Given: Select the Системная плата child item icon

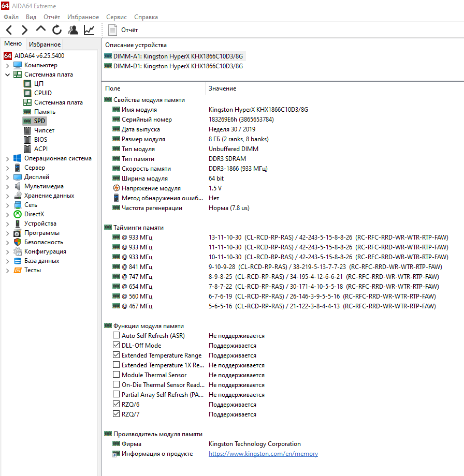Looking at the screenshot, I should point(27,102).
